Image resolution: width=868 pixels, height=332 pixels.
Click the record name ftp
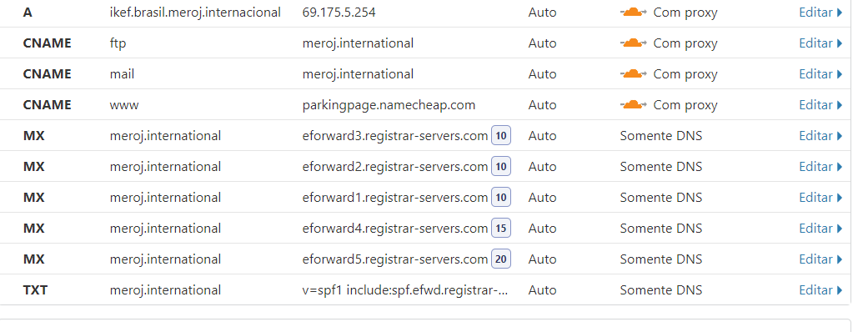pos(118,43)
